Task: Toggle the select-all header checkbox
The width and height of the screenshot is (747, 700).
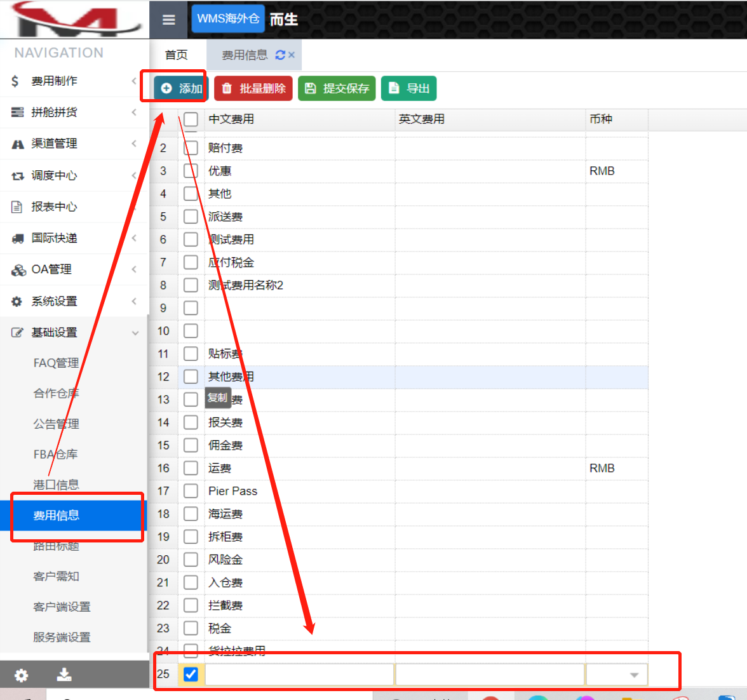Action: pyautogui.click(x=191, y=119)
